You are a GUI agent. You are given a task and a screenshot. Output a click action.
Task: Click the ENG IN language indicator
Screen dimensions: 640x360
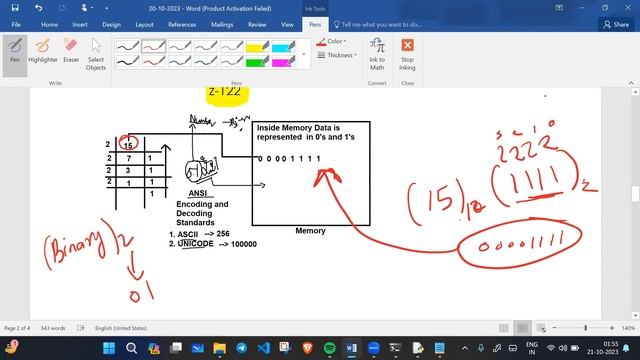coord(531,348)
